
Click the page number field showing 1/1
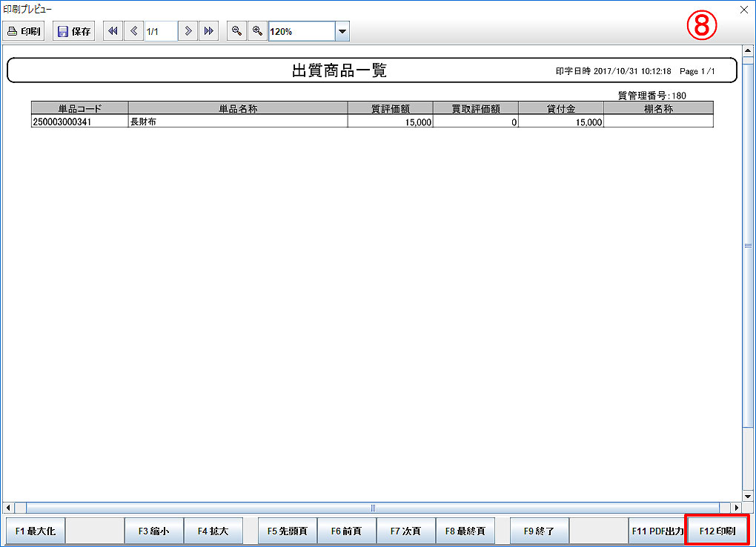point(160,31)
